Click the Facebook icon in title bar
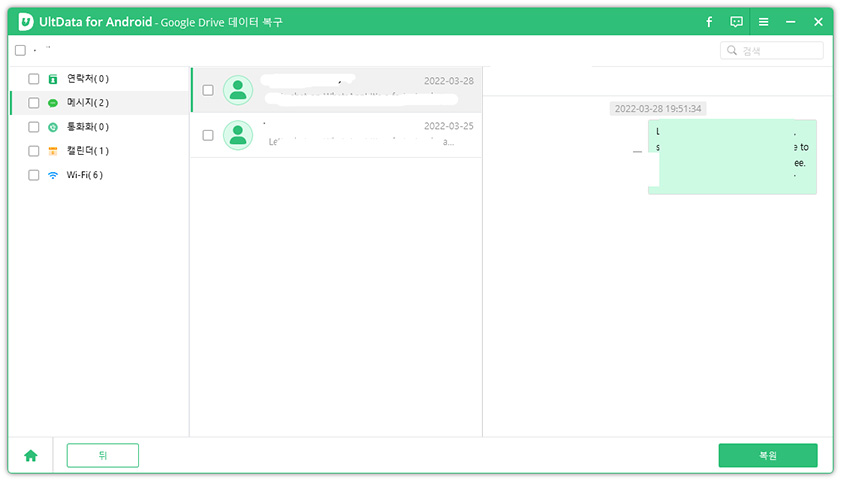841x481 pixels. [709, 22]
